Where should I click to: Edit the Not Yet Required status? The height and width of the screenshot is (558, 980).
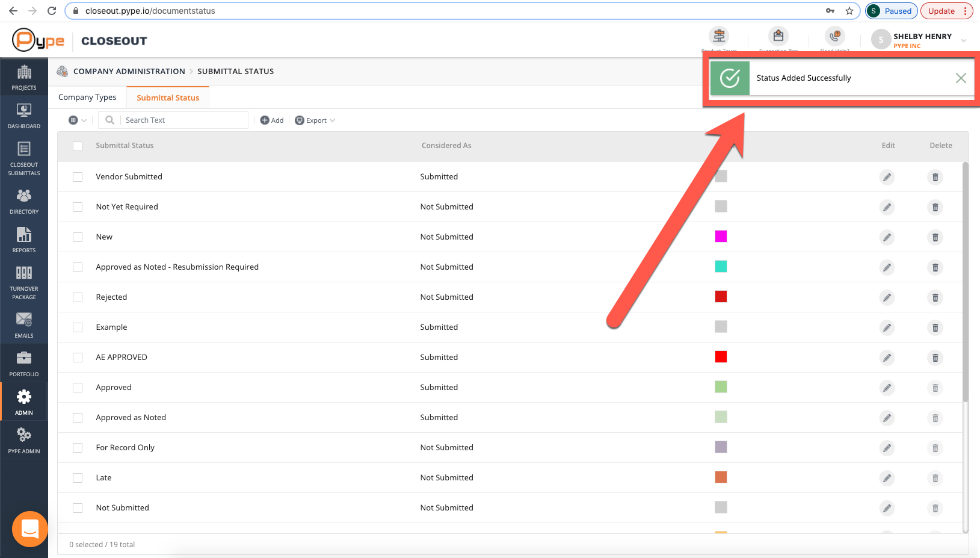click(887, 207)
